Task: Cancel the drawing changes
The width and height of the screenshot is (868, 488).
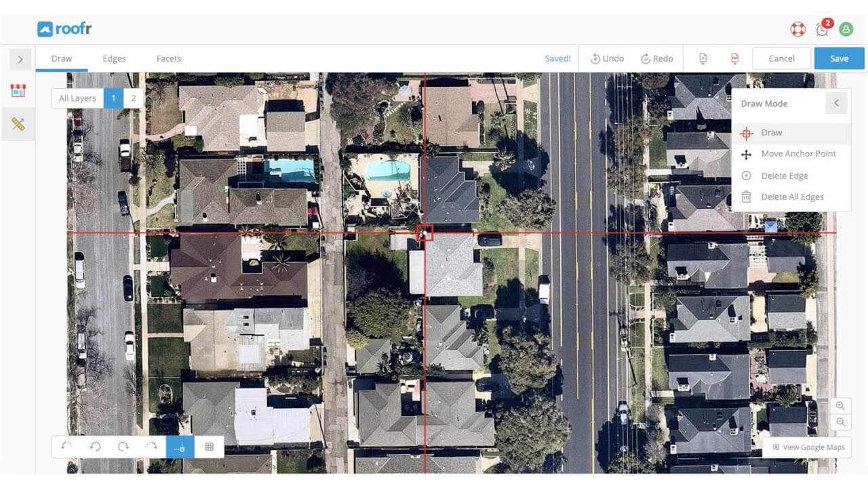Action: click(782, 58)
